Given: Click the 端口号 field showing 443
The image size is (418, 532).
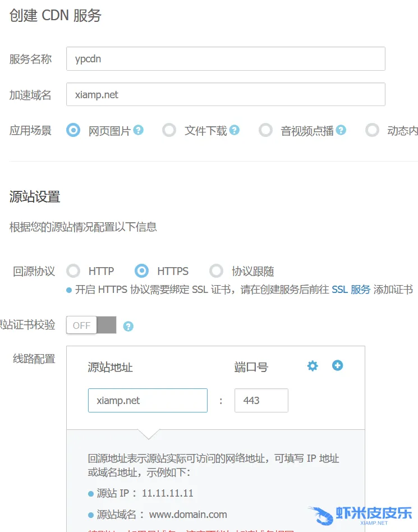Looking at the screenshot, I should pyautogui.click(x=261, y=401).
